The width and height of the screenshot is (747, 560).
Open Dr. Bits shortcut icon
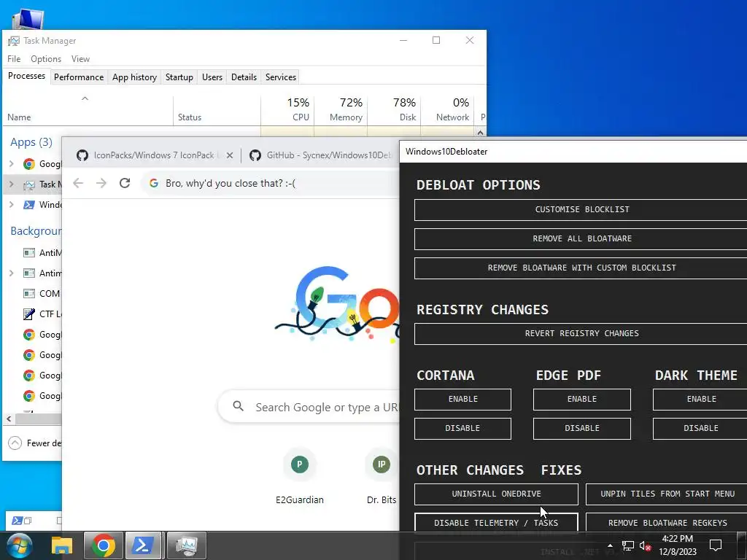(381, 464)
